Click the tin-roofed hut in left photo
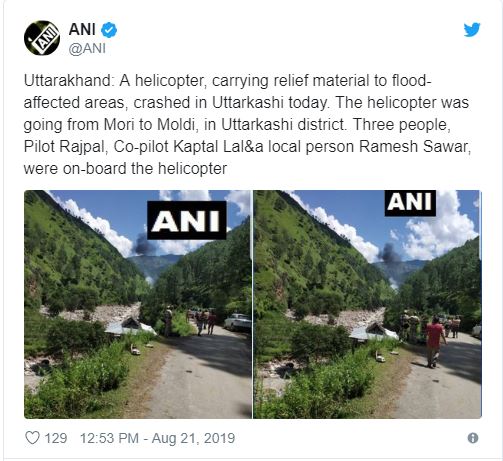Image resolution: width=503 pixels, height=461 pixels. 130,326
